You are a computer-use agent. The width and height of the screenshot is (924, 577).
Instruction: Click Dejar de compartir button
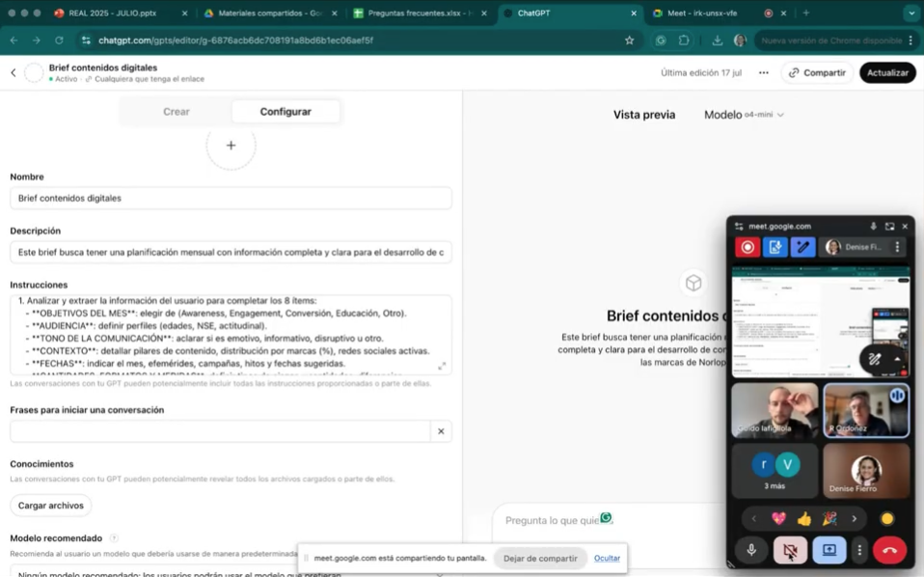(540, 558)
